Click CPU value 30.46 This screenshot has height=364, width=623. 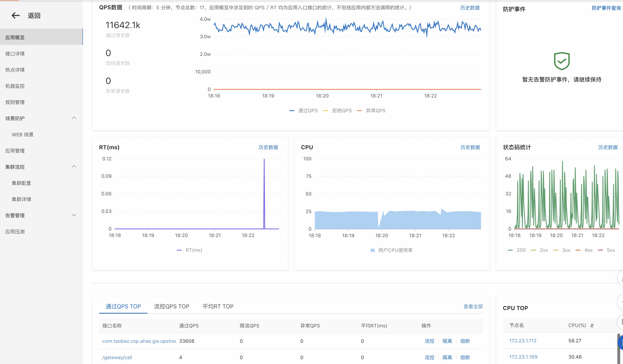tap(575, 357)
